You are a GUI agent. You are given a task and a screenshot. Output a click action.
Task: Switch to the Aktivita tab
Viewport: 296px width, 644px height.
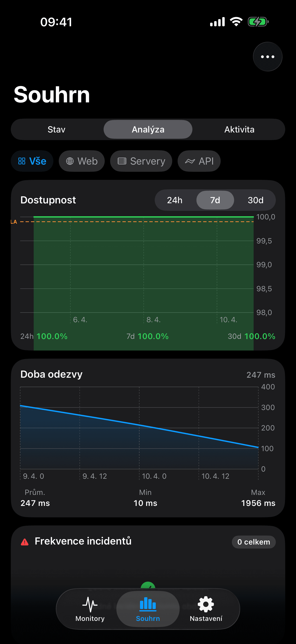click(x=239, y=130)
